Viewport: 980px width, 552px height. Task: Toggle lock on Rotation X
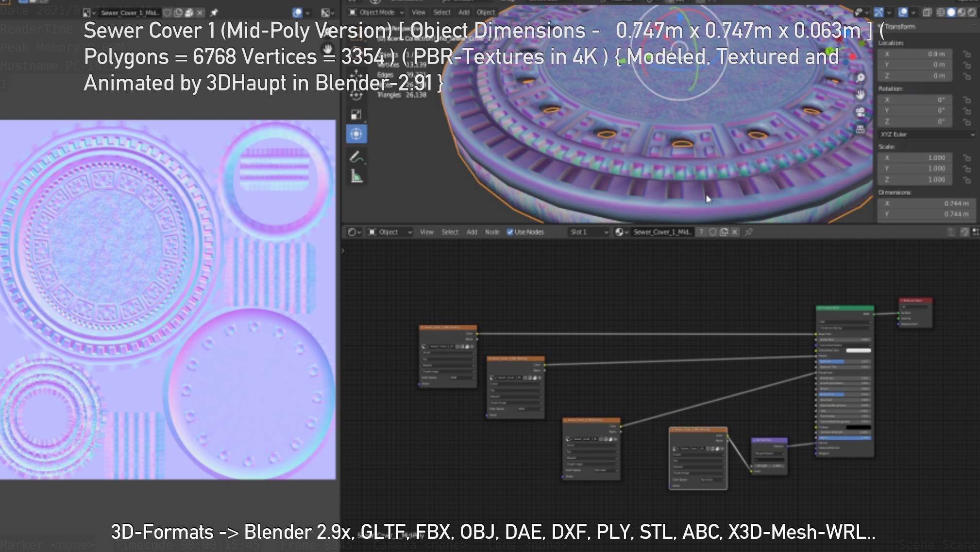(967, 100)
